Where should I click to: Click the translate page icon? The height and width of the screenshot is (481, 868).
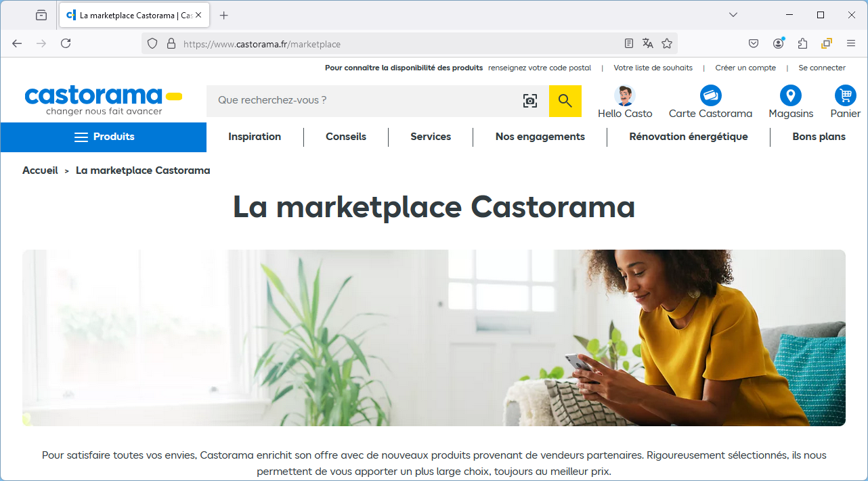(x=648, y=43)
